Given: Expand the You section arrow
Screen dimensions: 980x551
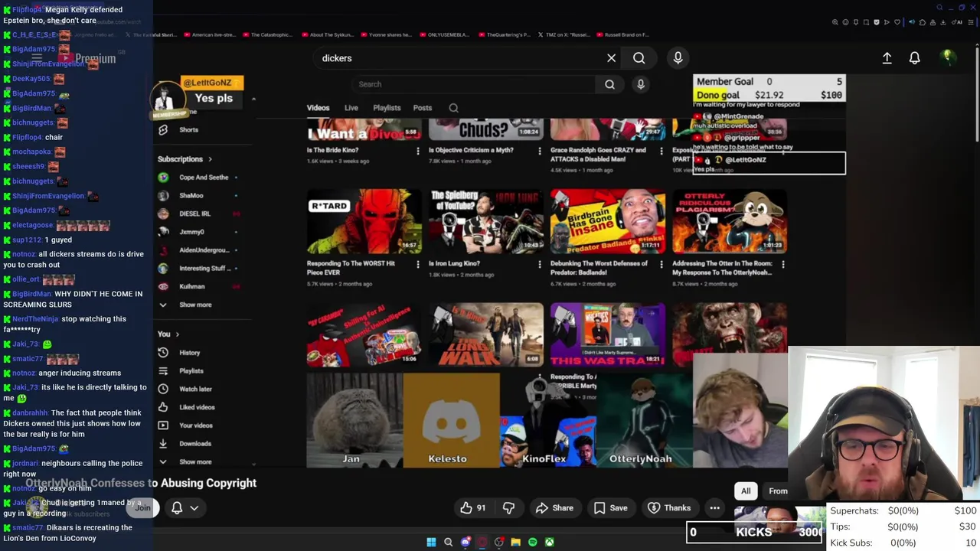Looking at the screenshot, I should pos(177,334).
